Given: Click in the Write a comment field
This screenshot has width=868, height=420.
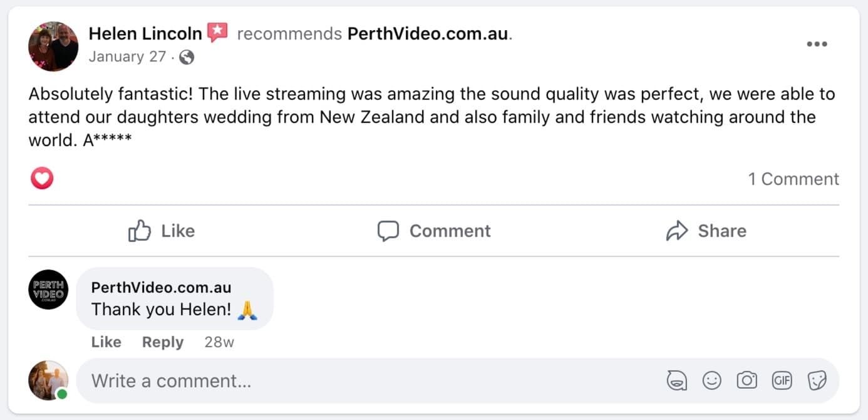Looking at the screenshot, I should (x=369, y=381).
